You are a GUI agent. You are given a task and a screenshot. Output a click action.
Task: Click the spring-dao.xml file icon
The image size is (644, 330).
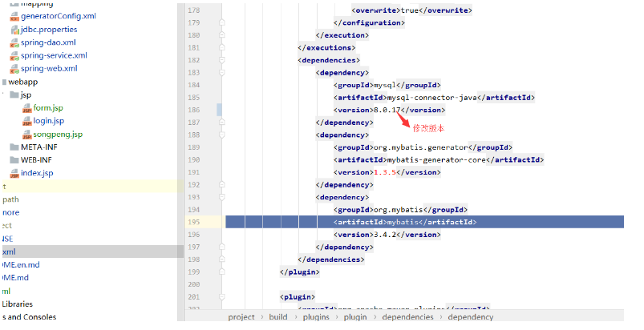click(14, 42)
